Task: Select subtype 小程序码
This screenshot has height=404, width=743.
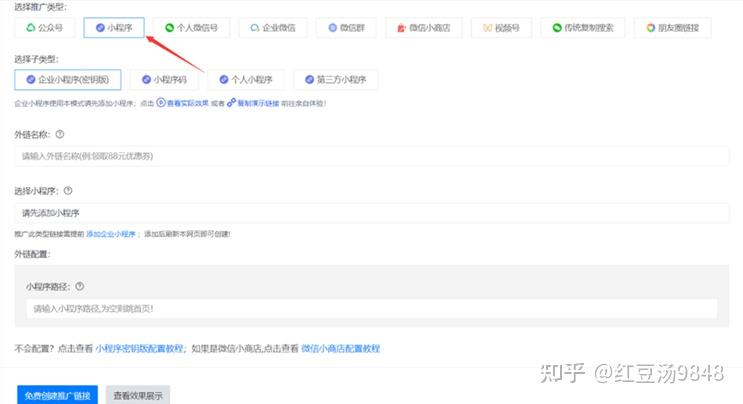Action: 164,80
